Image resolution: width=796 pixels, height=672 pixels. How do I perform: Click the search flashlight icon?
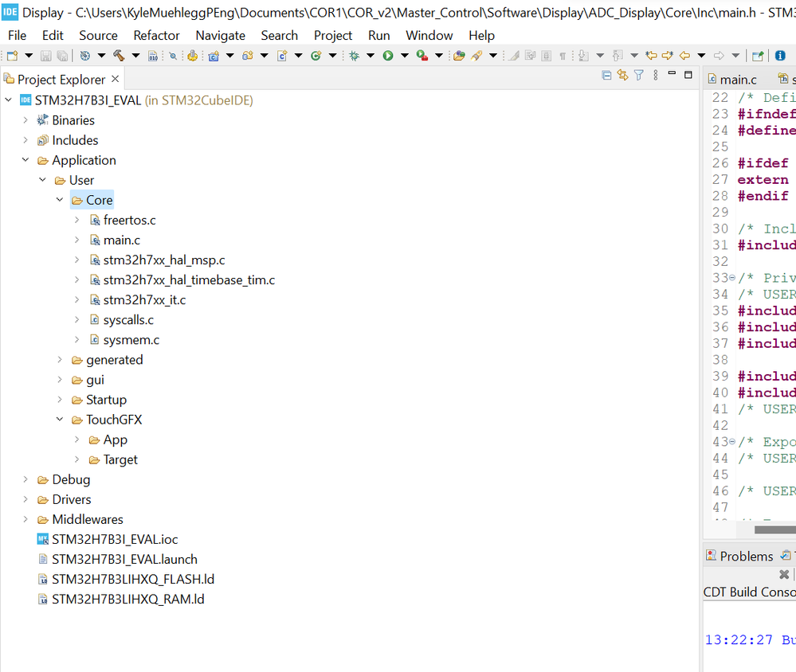(x=476, y=56)
